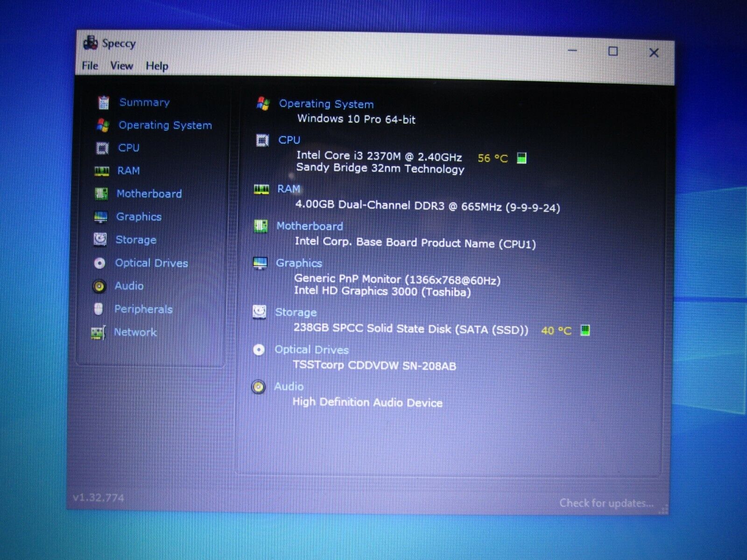Click Check for updates link
The width and height of the screenshot is (747, 560).
click(606, 503)
